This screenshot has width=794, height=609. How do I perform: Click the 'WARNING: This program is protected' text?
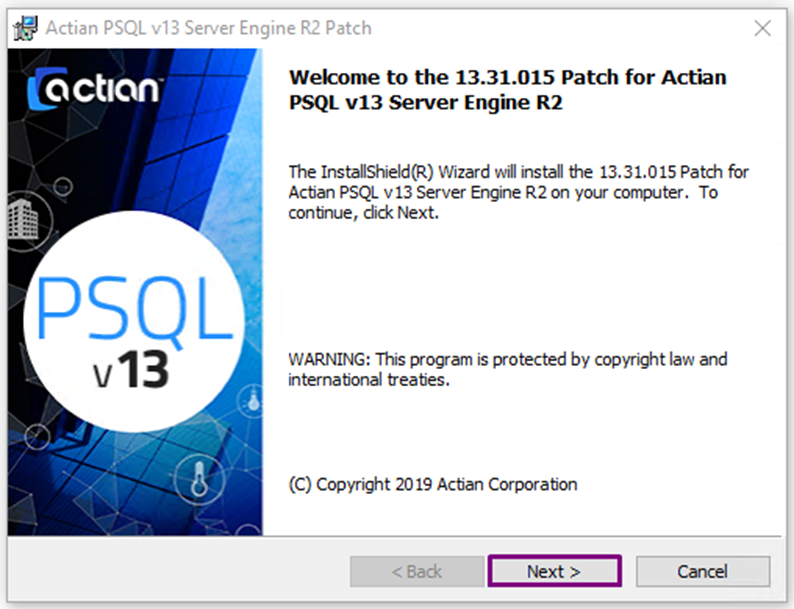pyautogui.click(x=507, y=369)
